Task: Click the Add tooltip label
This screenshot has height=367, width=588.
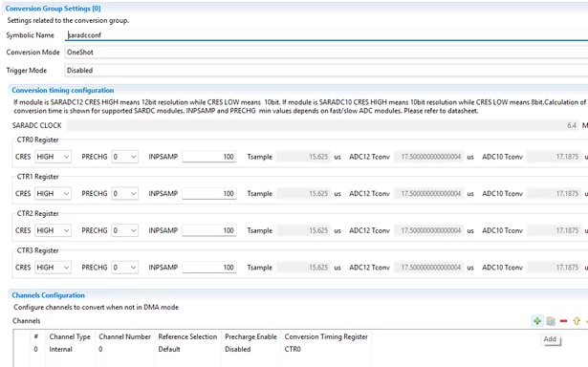Action: 550,339
